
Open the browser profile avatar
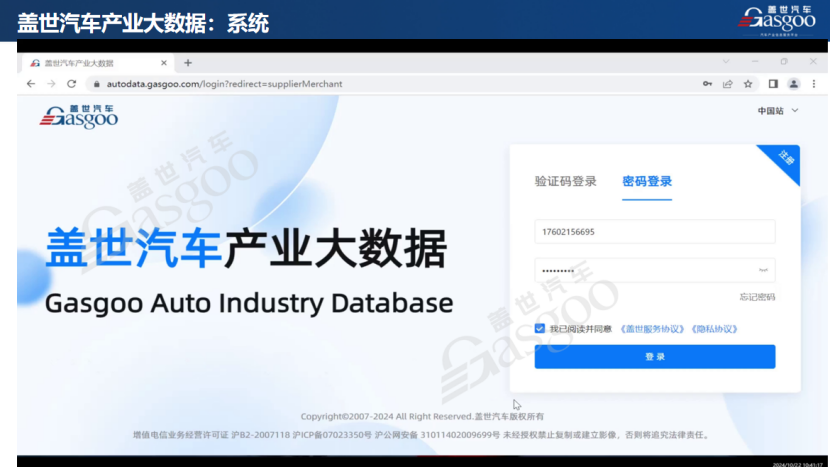(x=793, y=84)
